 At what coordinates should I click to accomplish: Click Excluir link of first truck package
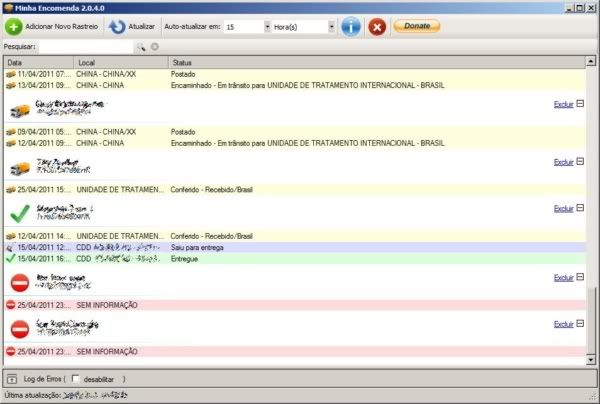click(x=563, y=104)
